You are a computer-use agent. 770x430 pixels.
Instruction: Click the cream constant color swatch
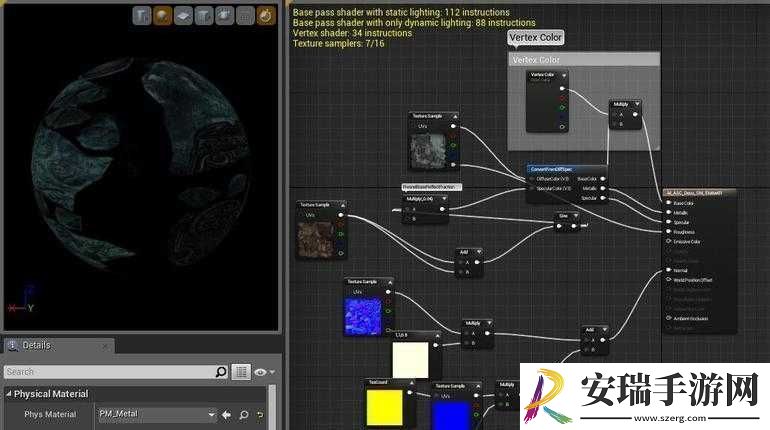pyautogui.click(x=411, y=360)
